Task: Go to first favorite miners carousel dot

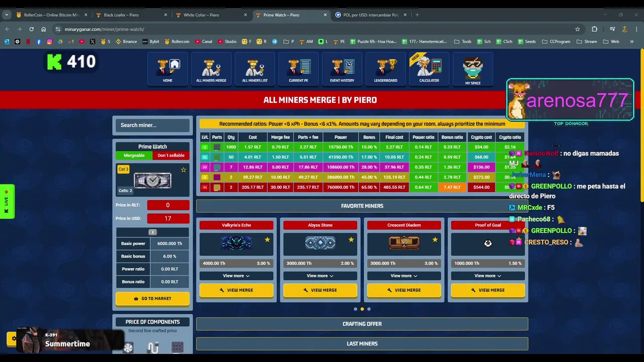Action: [355, 309]
